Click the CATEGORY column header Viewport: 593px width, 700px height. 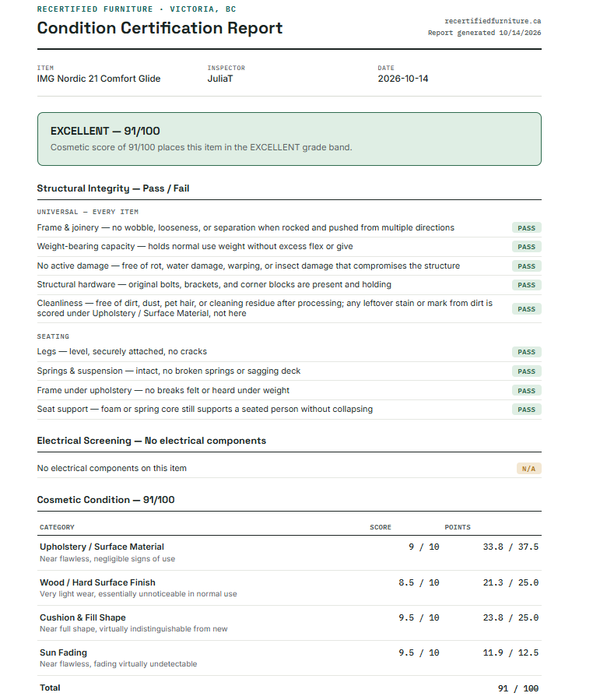click(x=57, y=527)
